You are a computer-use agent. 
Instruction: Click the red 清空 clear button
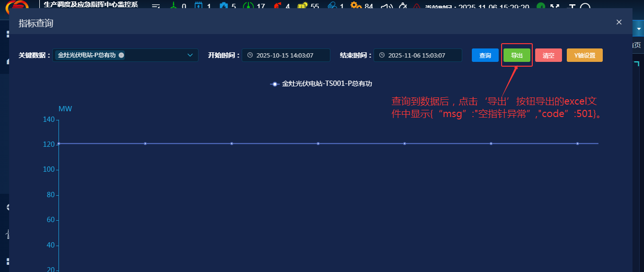[x=548, y=56]
